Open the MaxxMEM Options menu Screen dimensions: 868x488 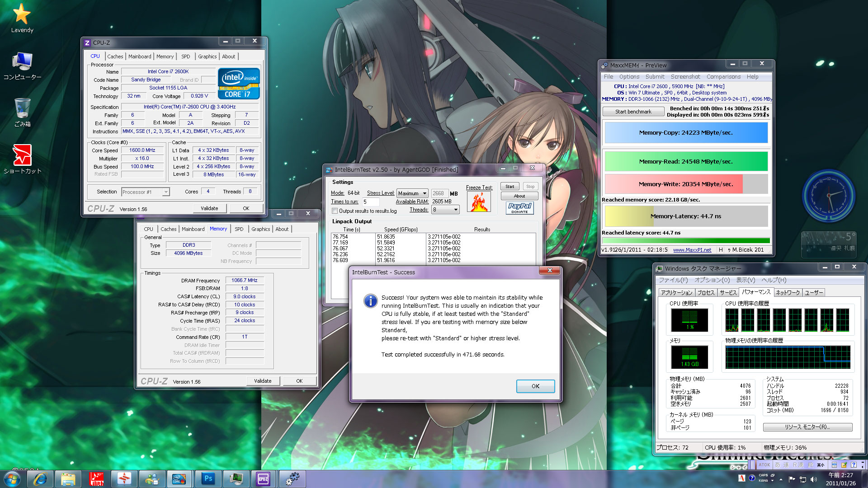[x=629, y=77]
